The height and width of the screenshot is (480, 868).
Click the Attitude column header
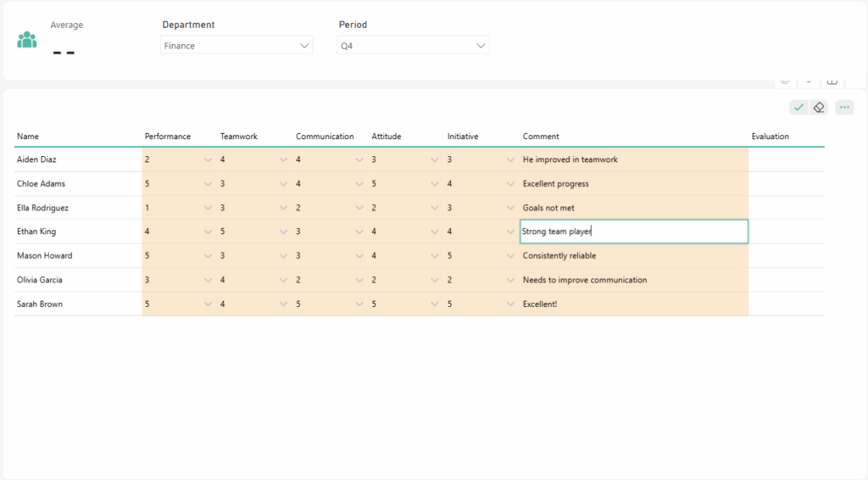point(387,137)
